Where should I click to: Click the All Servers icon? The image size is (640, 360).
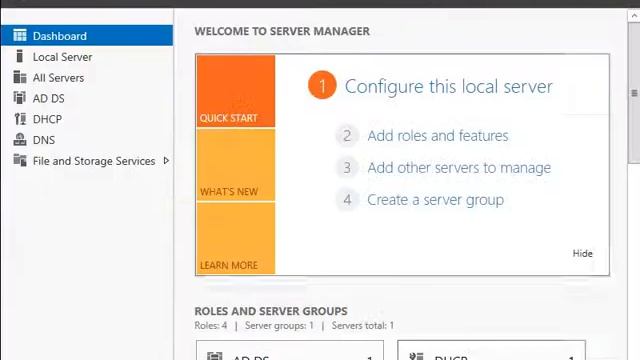pos(20,77)
